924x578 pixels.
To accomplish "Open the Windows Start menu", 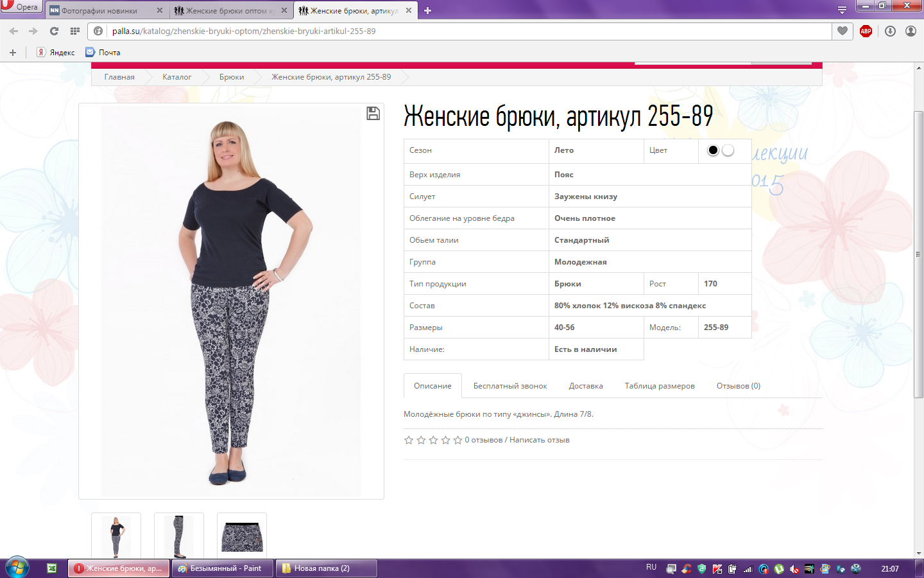I will tap(17, 568).
